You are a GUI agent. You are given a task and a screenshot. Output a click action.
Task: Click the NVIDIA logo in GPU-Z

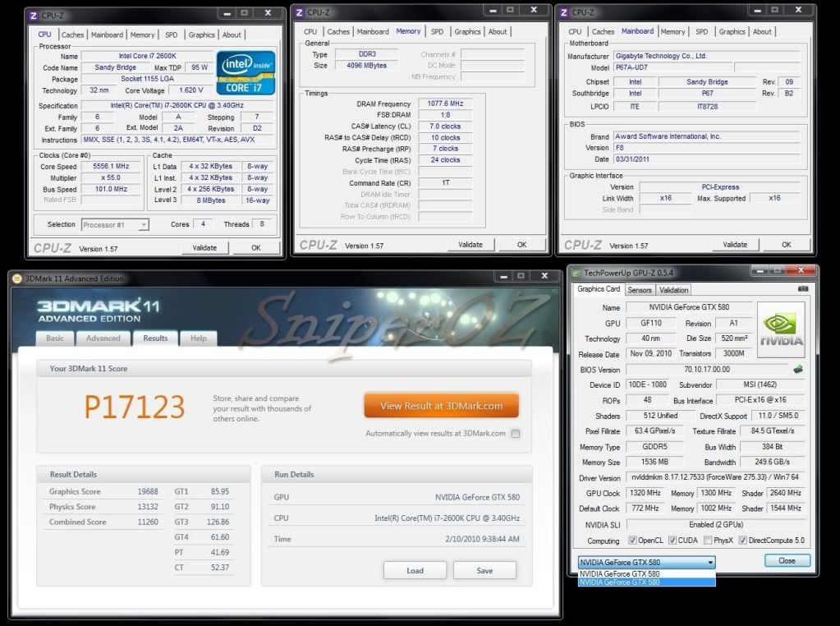pyautogui.click(x=781, y=329)
